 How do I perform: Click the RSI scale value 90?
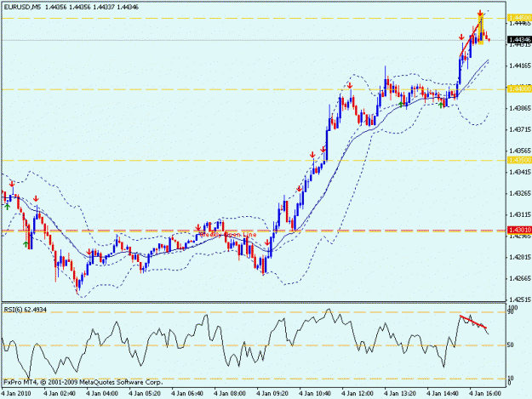(511, 311)
